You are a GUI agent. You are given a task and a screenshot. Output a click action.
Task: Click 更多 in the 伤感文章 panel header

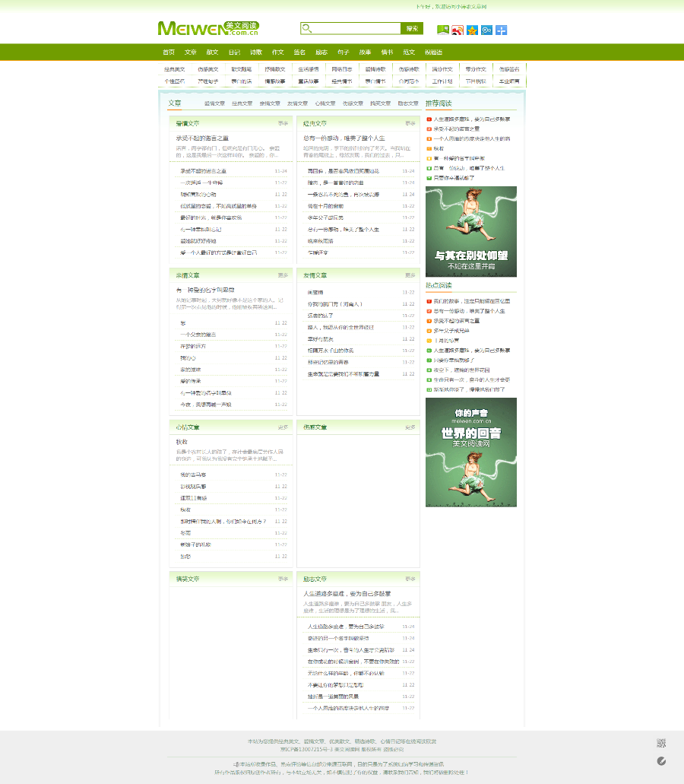click(410, 427)
